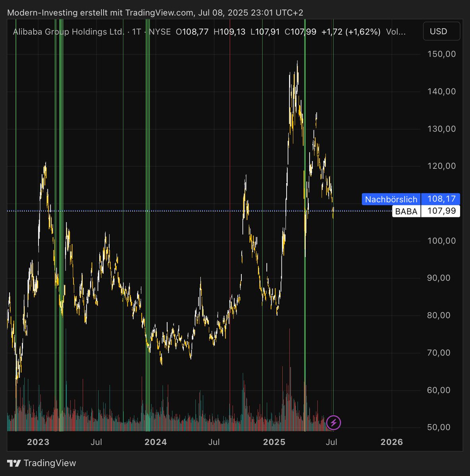
Task: Click the Alibaba Group Holdings Ltd. symbol title
Action: (x=68, y=32)
